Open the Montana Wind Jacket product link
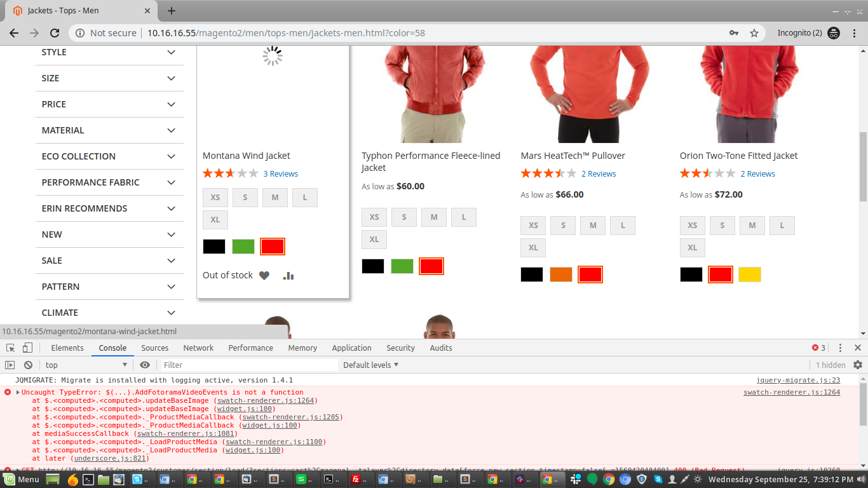The height and width of the screenshot is (488, 868). pos(247,156)
